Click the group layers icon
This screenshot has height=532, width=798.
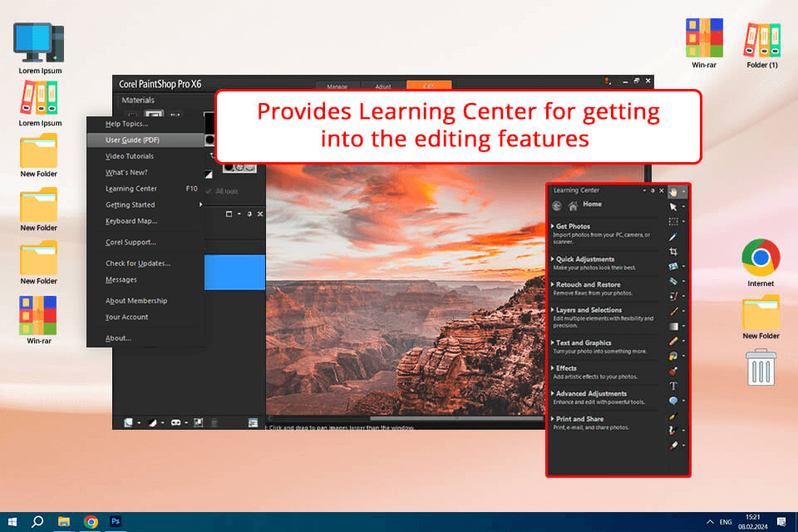(199, 422)
